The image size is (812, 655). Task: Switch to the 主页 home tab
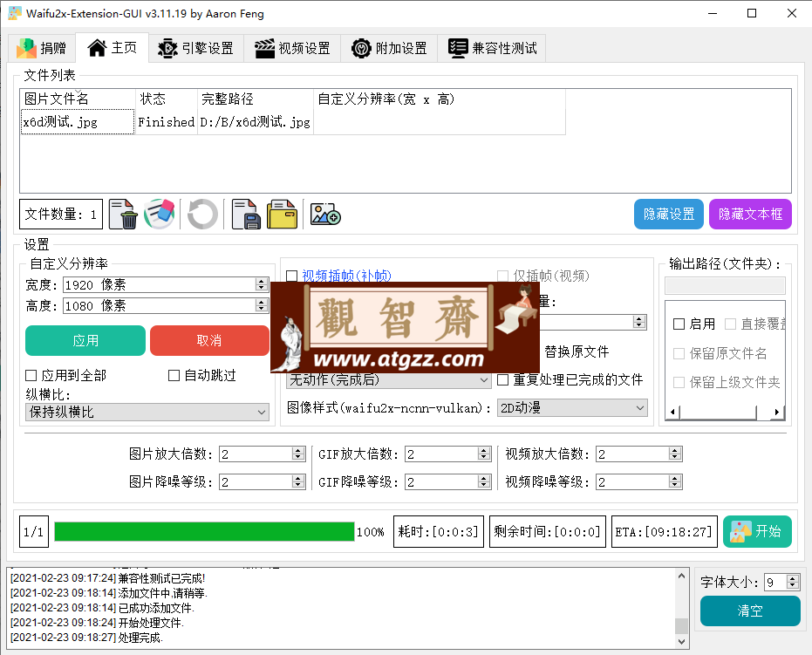click(113, 48)
